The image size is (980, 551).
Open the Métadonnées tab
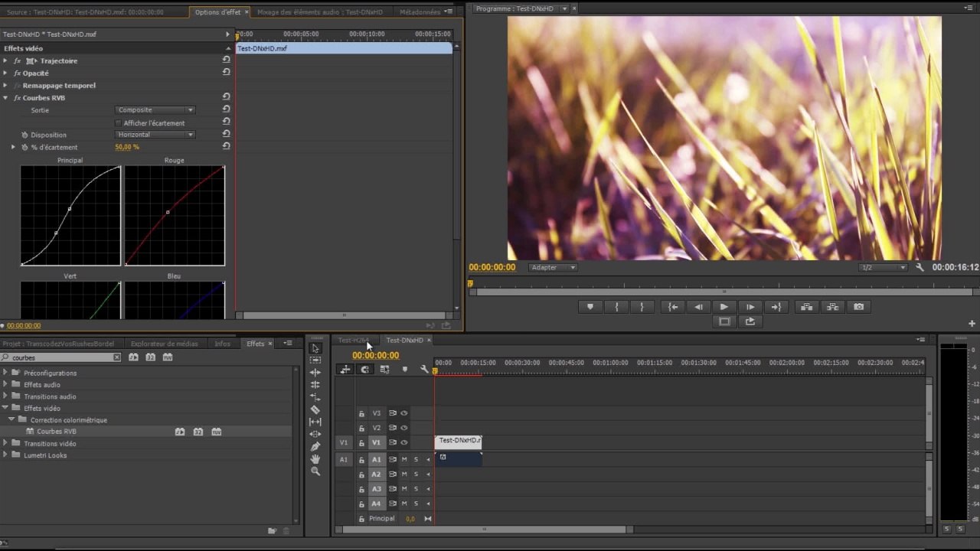[420, 12]
